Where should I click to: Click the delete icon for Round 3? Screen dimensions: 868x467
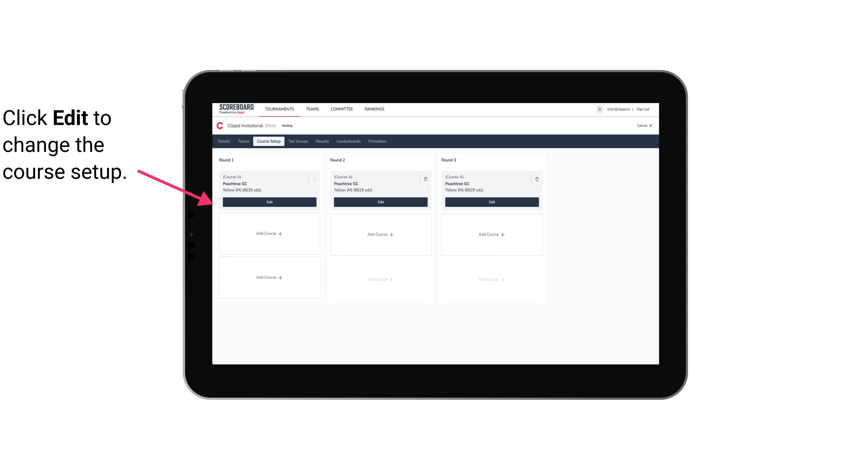[537, 179]
